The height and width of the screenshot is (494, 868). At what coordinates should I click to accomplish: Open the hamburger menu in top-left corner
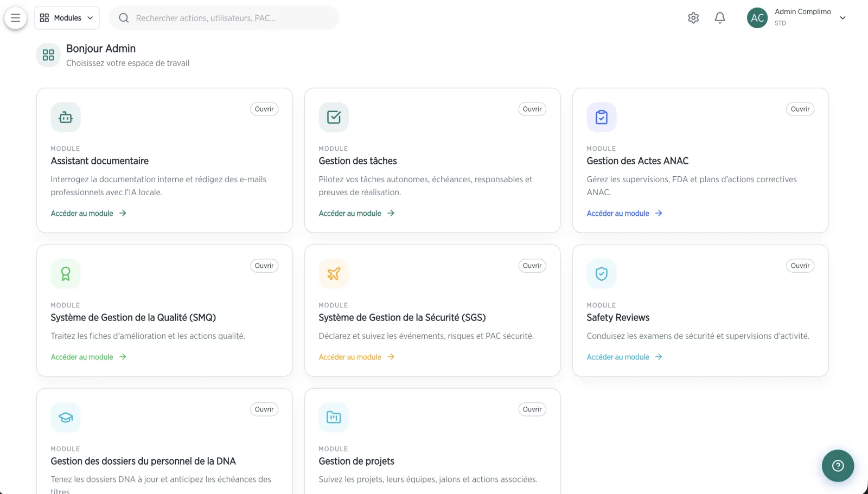(16, 18)
